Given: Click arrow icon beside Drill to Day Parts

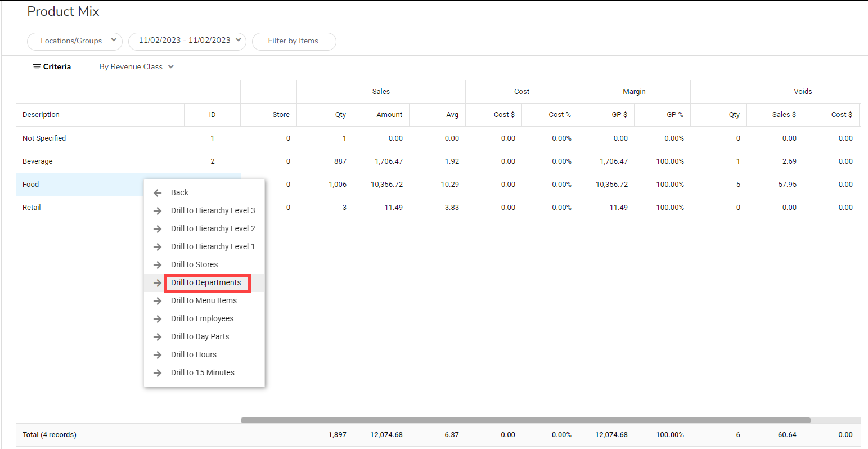Looking at the screenshot, I should [x=158, y=337].
